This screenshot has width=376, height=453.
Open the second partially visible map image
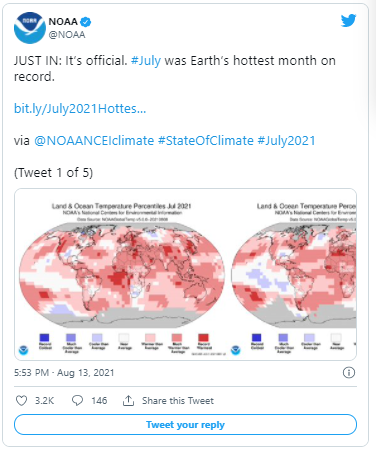pyautogui.click(x=293, y=274)
